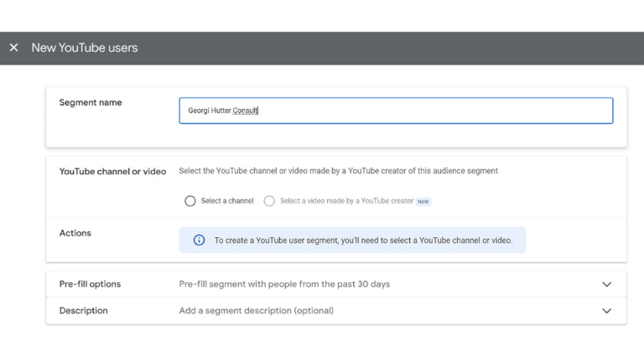
Task: Click 'Select the YouTube channel or video' instruction text
Action: (x=339, y=171)
